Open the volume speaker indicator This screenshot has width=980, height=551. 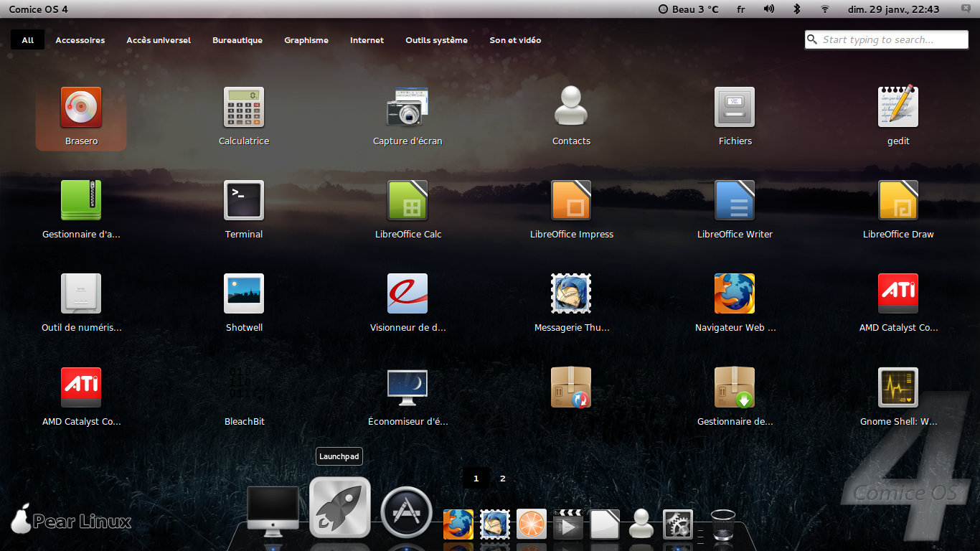[x=769, y=9]
